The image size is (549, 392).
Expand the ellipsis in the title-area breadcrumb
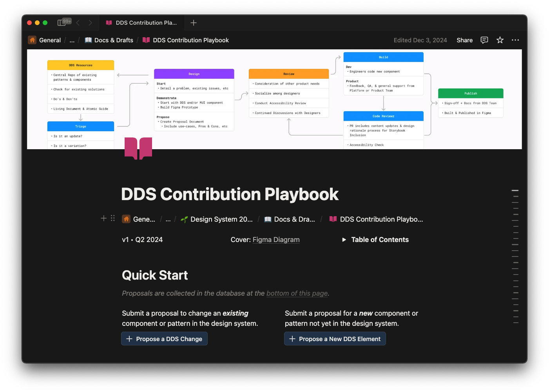(x=168, y=219)
